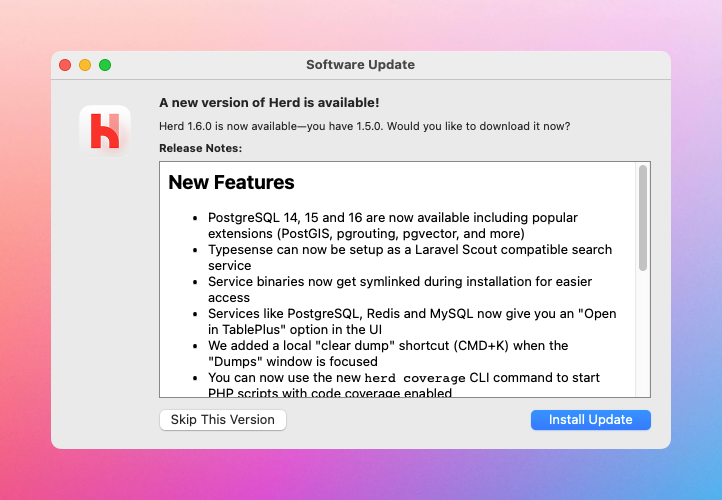The height and width of the screenshot is (500, 722).
Task: Select the Typesense Laravel Scout bullet
Action: click(410, 257)
